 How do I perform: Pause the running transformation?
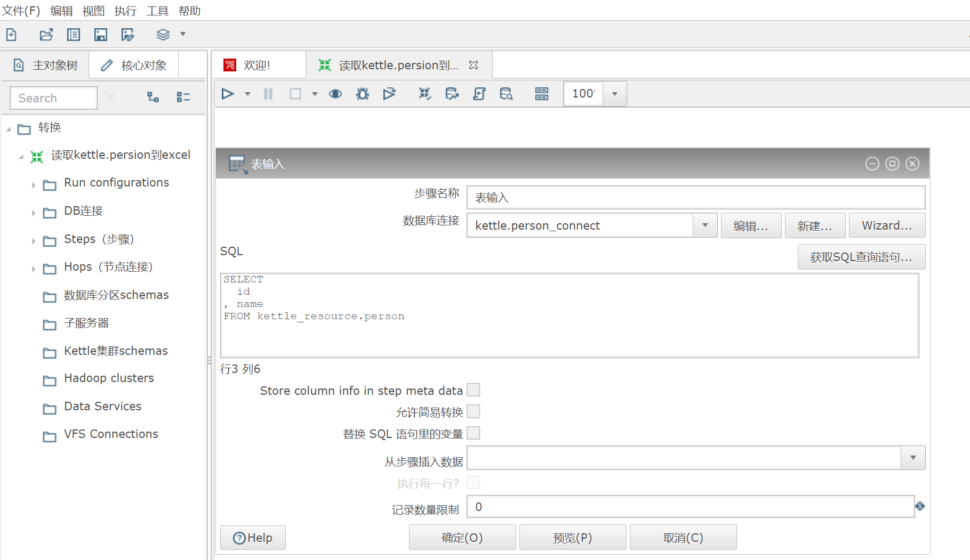click(x=268, y=94)
